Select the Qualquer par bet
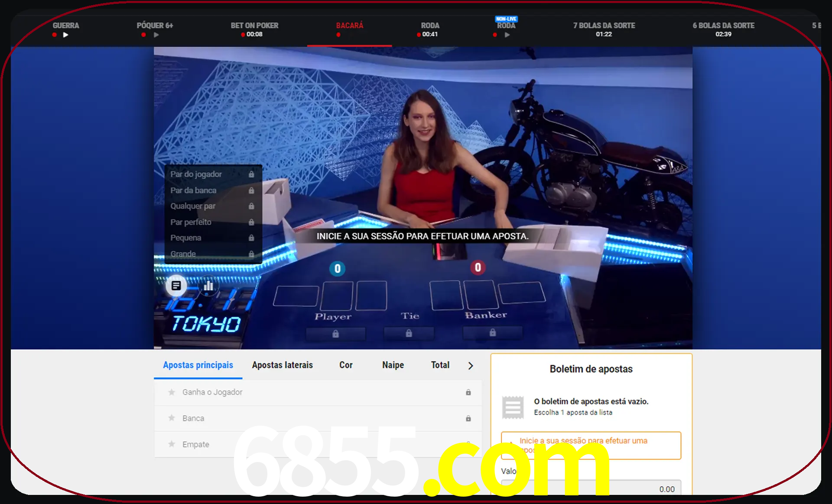832x504 pixels. point(213,206)
